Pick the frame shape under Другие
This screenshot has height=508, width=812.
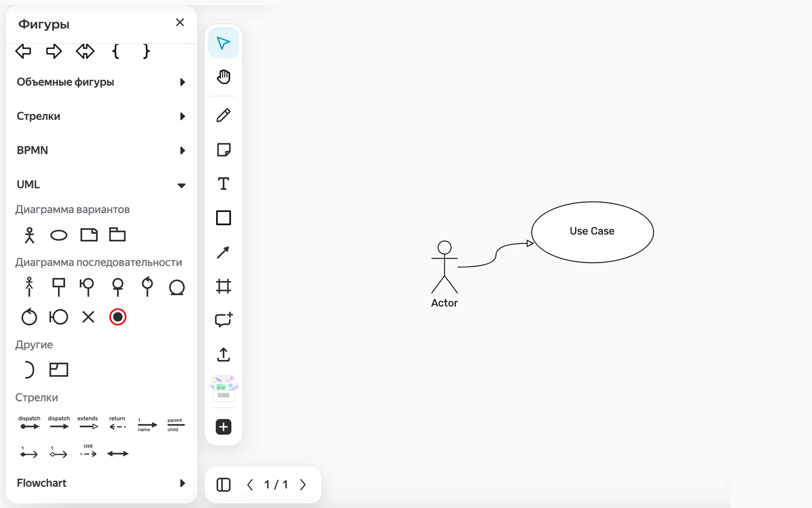pos(58,370)
